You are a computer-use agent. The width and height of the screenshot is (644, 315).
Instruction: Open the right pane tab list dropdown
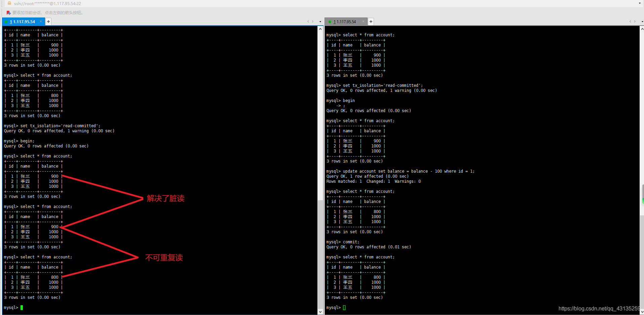642,22
